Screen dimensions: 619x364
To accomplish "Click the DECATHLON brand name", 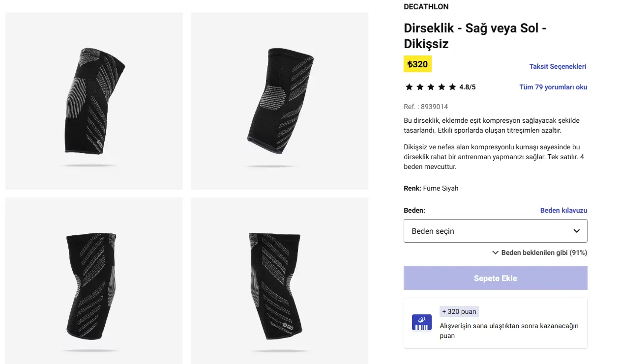I will click(x=426, y=7).
